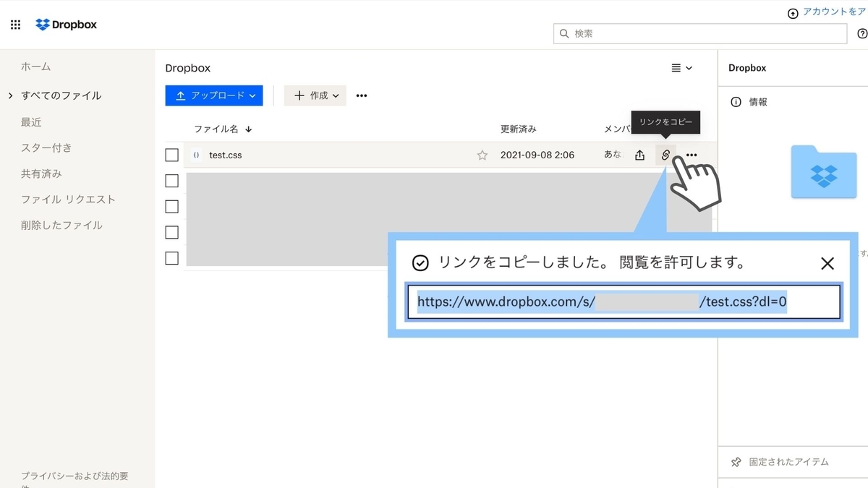868x488 pixels.
Task: Click the Dropbox logo
Action: pos(66,24)
